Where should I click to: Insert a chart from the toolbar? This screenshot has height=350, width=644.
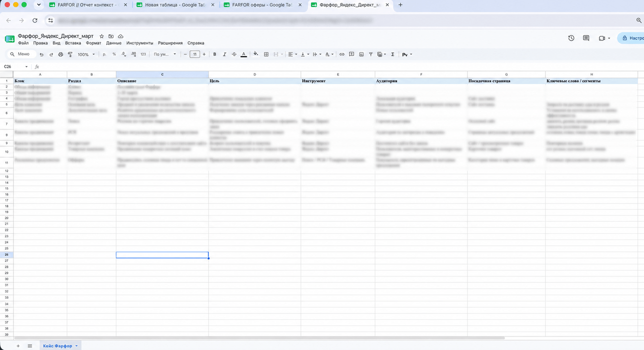(x=361, y=54)
